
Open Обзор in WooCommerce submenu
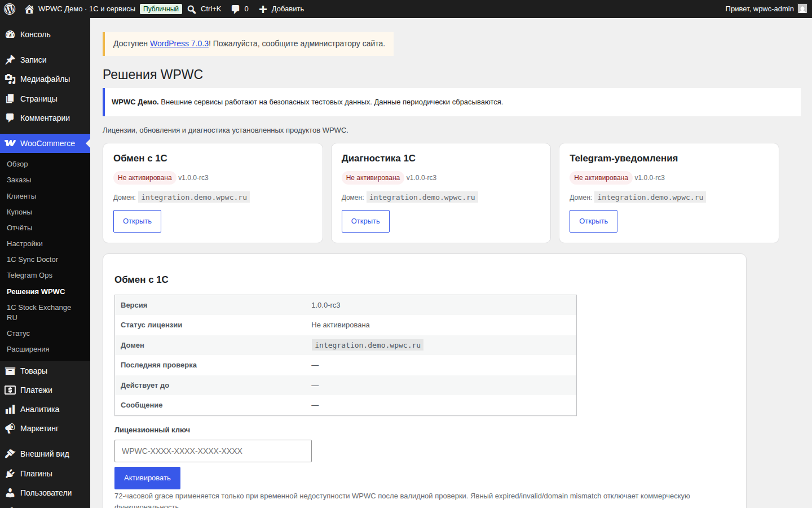[45, 164]
